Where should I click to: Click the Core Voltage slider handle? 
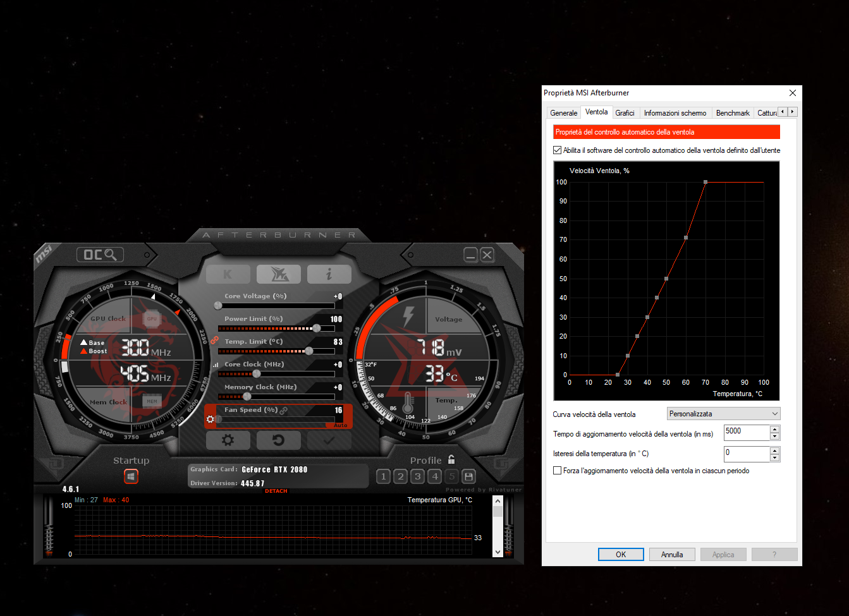[x=218, y=305]
